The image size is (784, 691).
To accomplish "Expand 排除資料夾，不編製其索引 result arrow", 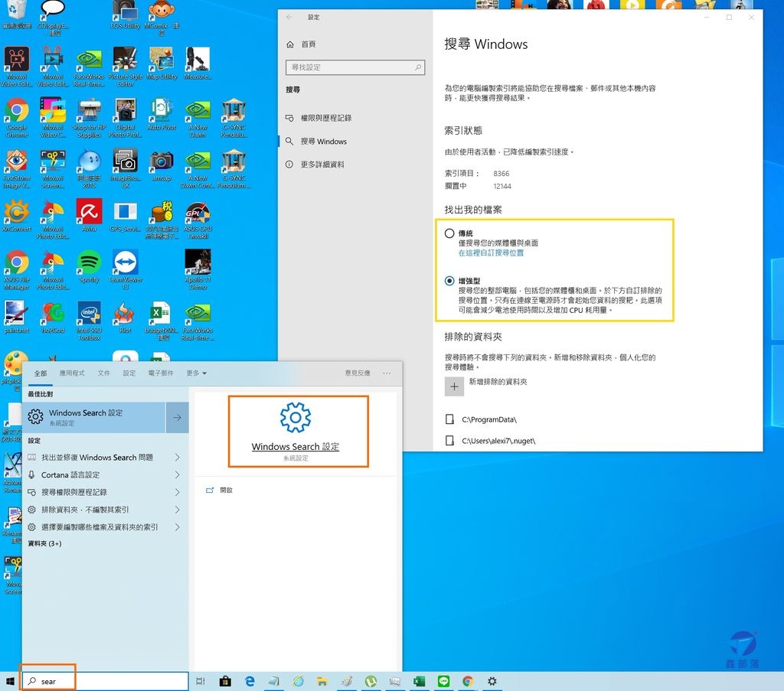I will click(177, 510).
